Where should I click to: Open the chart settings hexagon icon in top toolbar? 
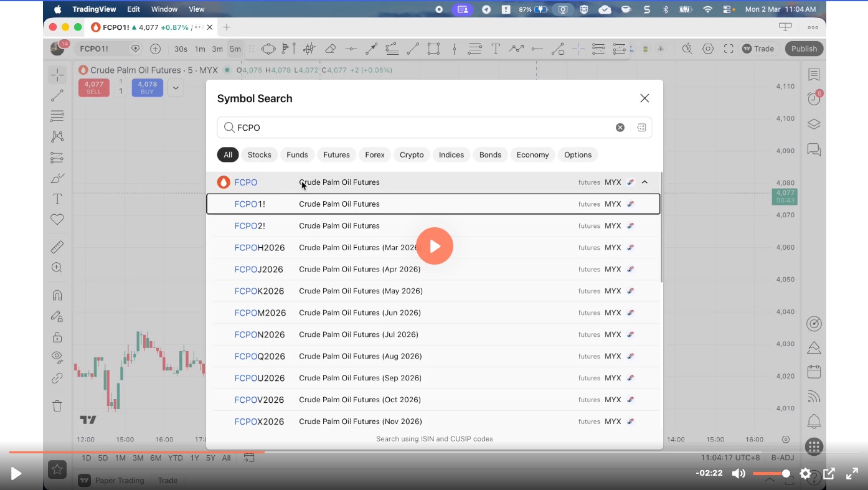point(708,49)
